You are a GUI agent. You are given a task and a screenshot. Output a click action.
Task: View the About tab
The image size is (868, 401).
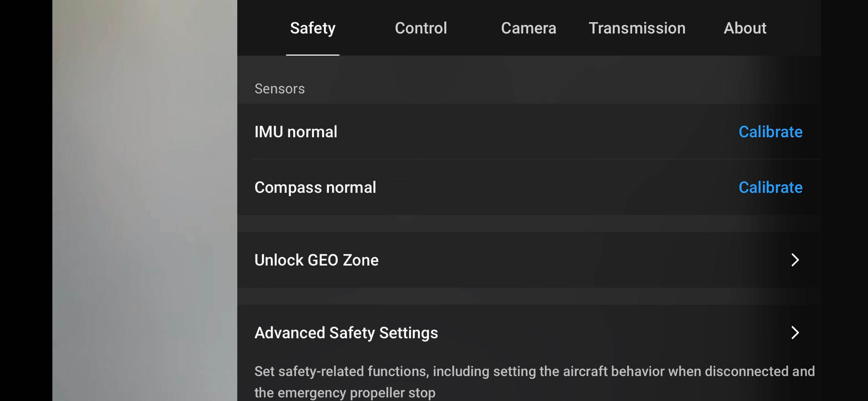pyautogui.click(x=745, y=28)
